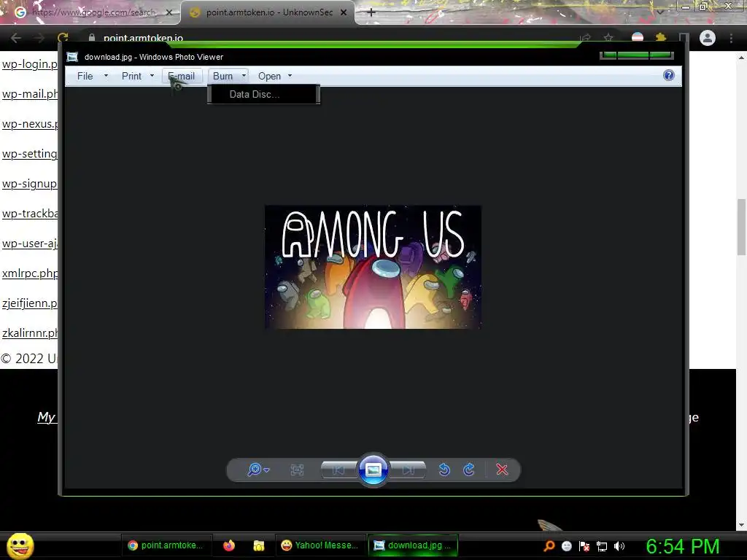Click the browser page scrollbar thumb

[741, 227]
